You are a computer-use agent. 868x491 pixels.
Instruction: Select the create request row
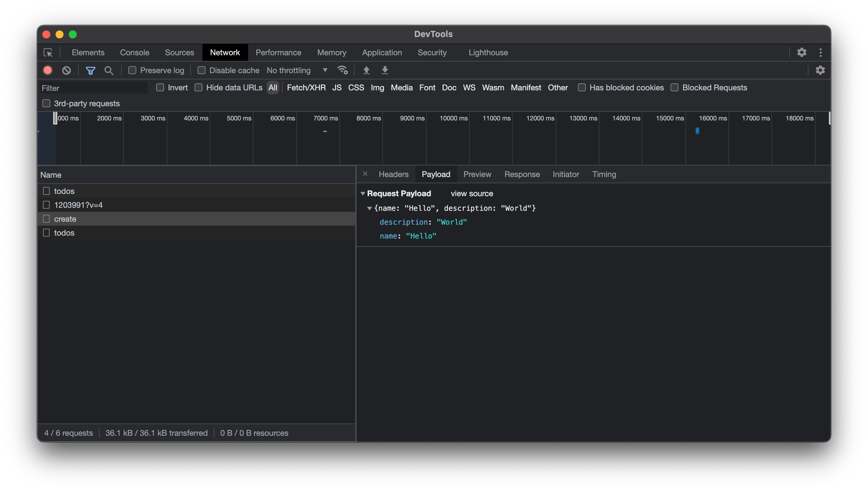(x=196, y=219)
